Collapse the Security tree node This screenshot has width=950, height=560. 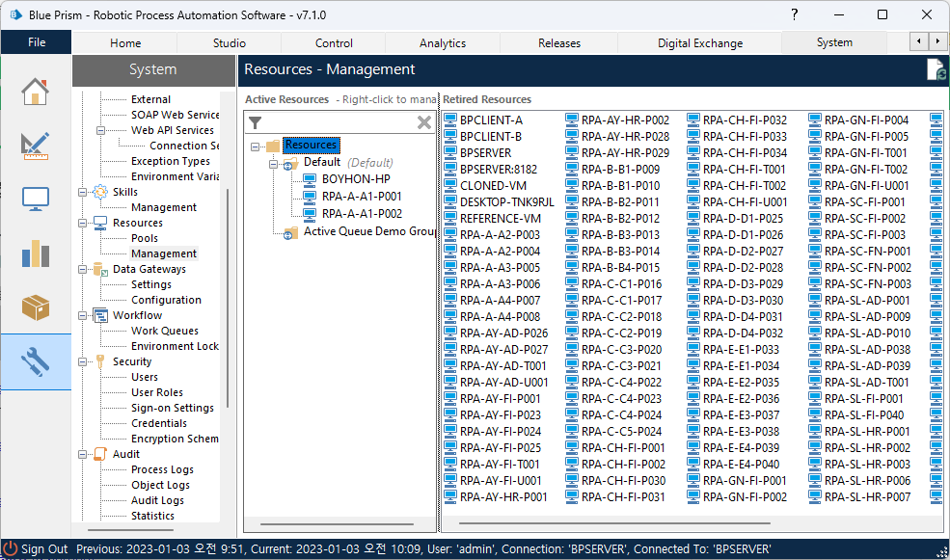[82, 361]
